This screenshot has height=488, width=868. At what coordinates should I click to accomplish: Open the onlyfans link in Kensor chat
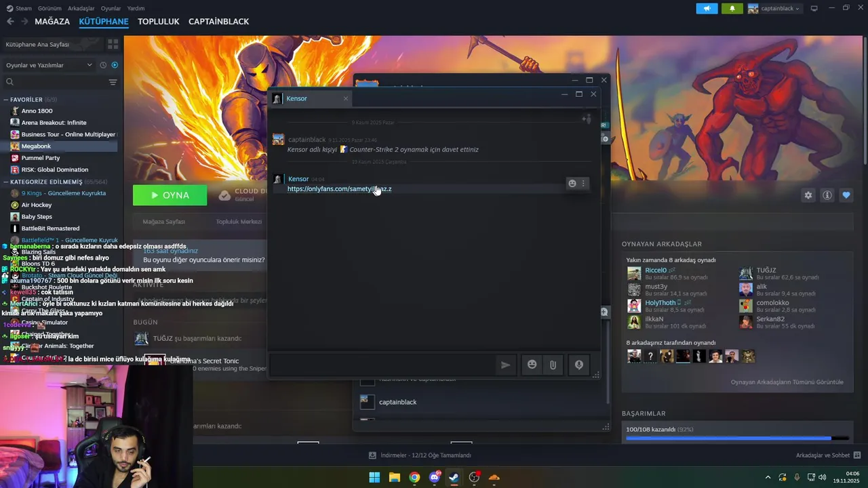(x=339, y=189)
